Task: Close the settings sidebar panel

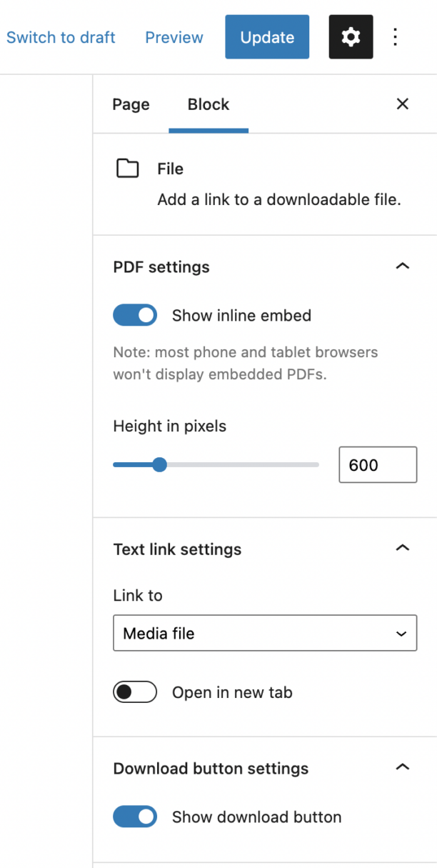Action: coord(403,104)
